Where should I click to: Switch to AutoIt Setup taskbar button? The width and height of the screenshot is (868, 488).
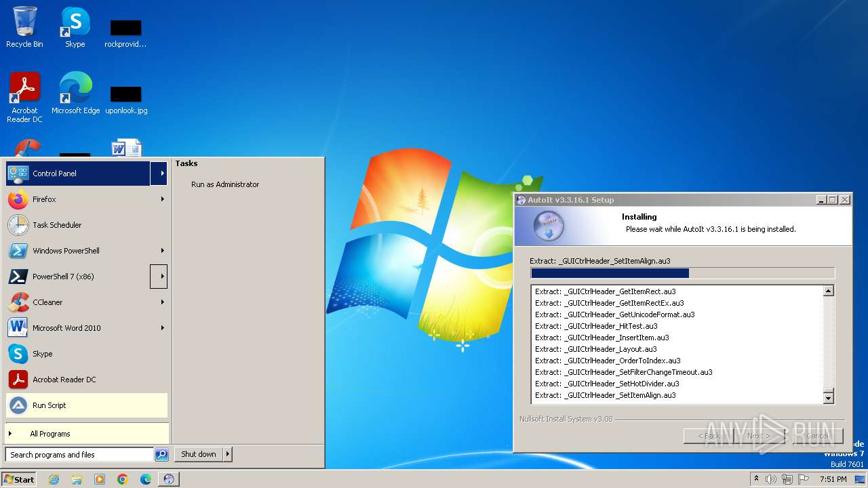[169, 479]
